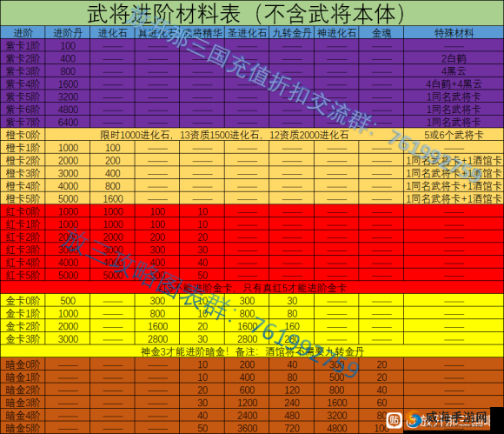The width and height of the screenshot is (504, 434).
Task: Click the 红卡5阶 row label
Action: click(x=23, y=275)
